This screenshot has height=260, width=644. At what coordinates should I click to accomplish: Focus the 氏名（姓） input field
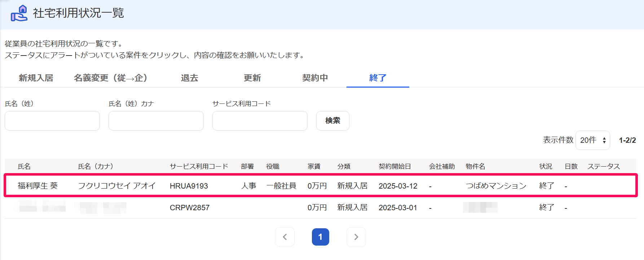pyautogui.click(x=52, y=121)
